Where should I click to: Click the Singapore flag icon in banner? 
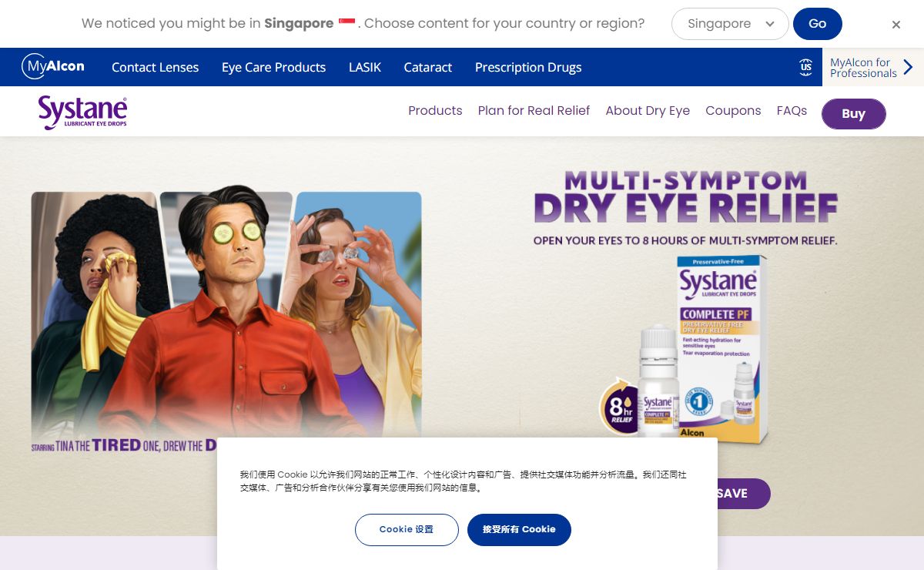[346, 23]
